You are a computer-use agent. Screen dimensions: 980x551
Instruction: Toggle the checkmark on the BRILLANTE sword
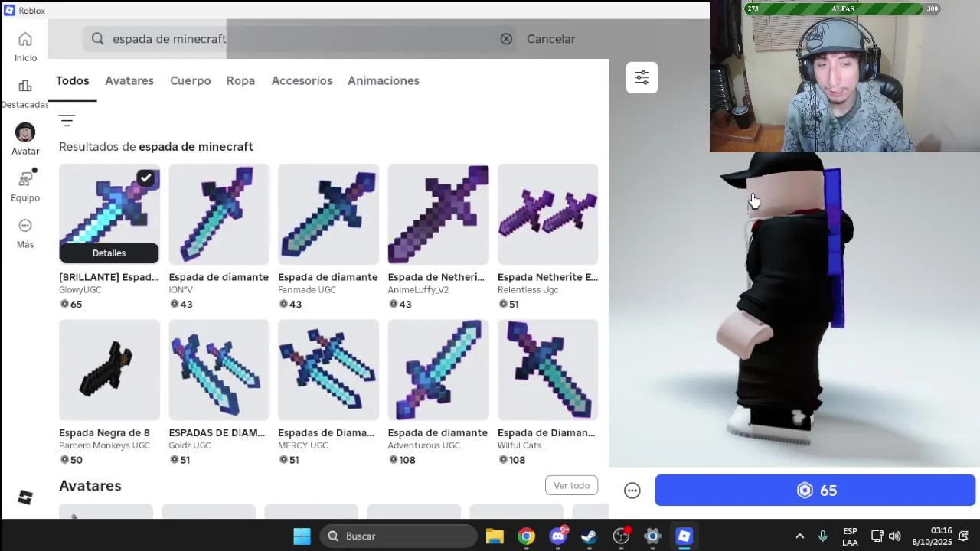[145, 178]
